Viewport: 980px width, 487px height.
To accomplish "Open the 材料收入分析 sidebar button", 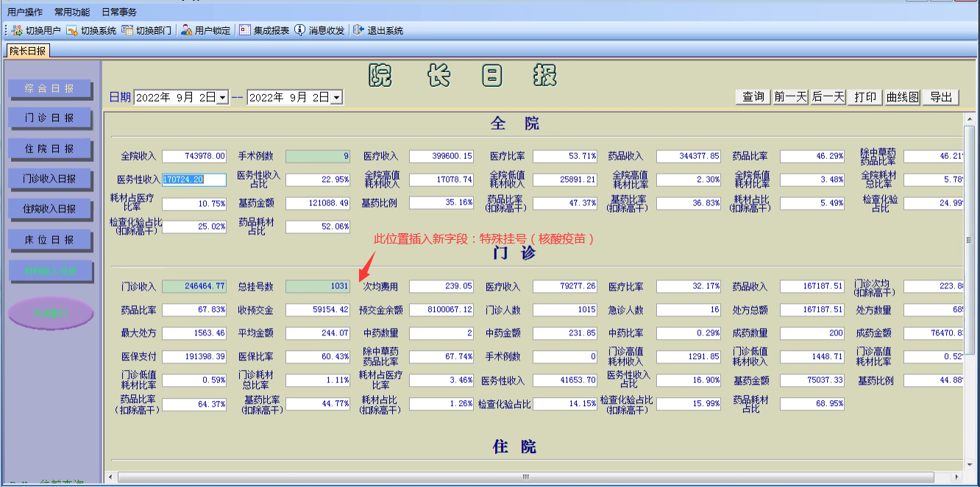I will [50, 271].
